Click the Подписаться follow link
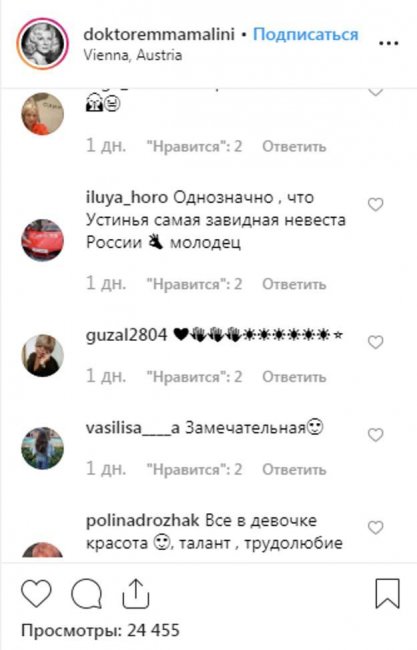This screenshot has height=650, width=417. click(x=305, y=34)
